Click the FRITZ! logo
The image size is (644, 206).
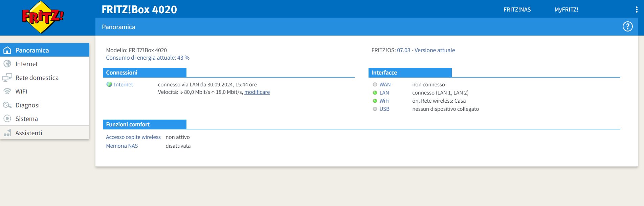click(43, 17)
